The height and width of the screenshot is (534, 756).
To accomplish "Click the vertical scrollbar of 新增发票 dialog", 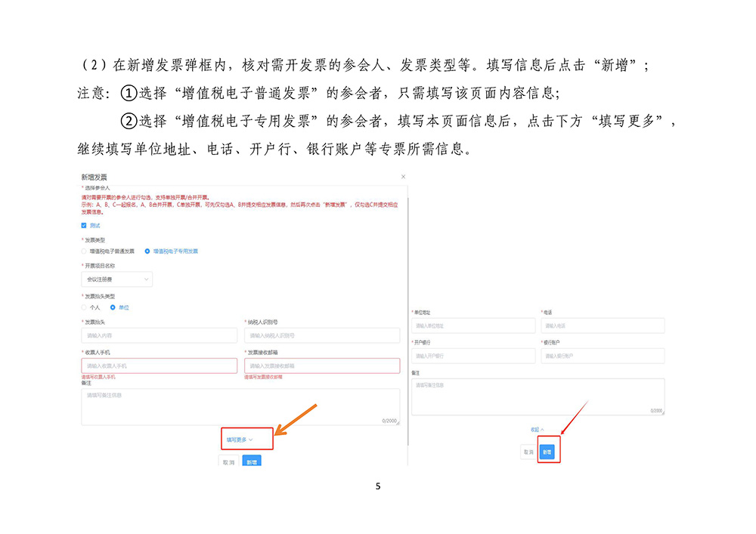I will (408, 321).
